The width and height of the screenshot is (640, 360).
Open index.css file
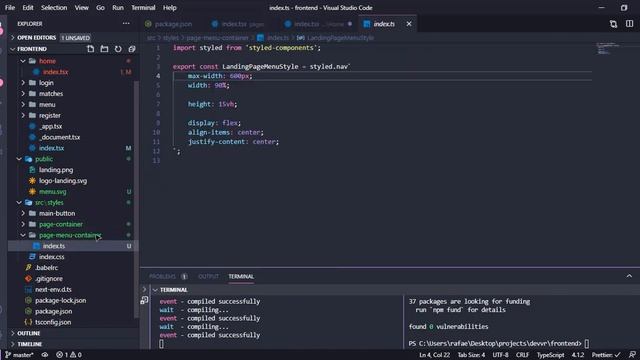pyautogui.click(x=51, y=257)
